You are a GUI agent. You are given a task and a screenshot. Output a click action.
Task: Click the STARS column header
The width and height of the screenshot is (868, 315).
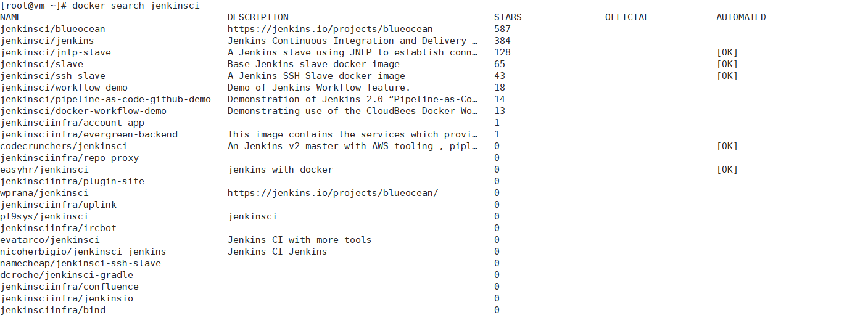coord(508,17)
